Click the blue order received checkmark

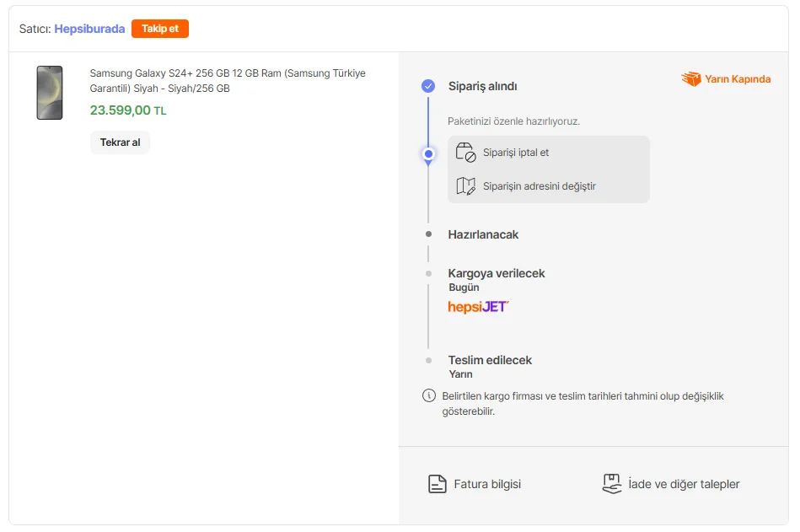[428, 86]
